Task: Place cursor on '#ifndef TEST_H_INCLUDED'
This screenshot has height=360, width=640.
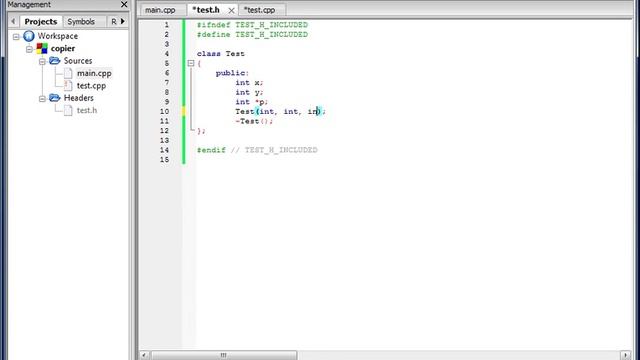Action: (x=252, y=25)
